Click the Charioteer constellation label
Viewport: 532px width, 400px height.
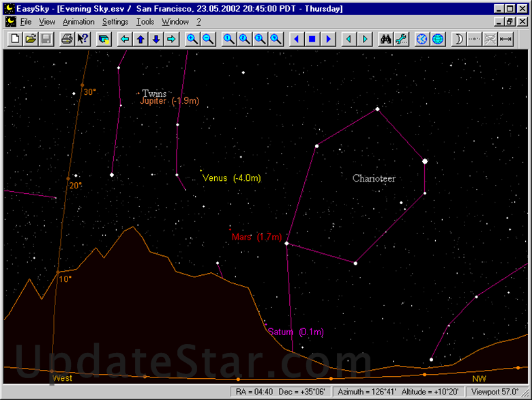374,179
